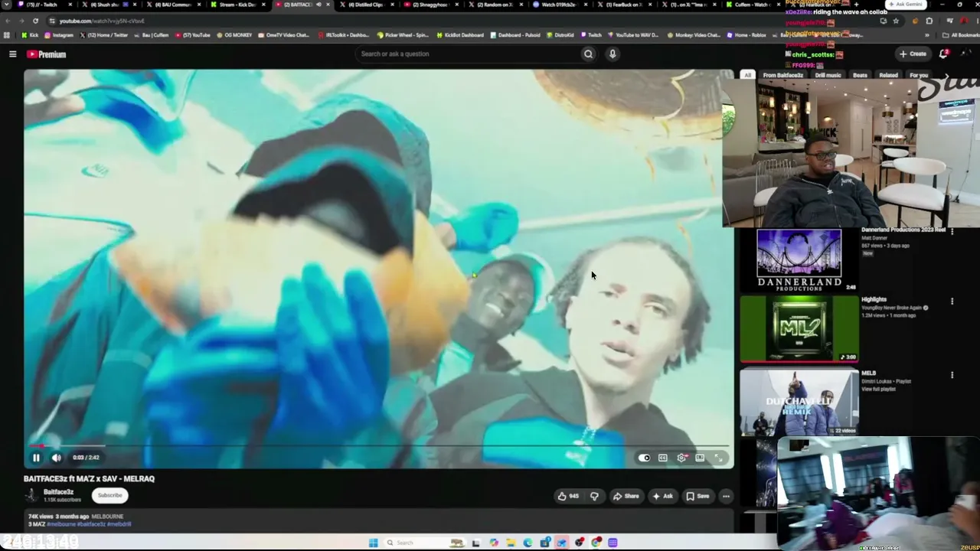Open the Picker Wheel bookmark
The height and width of the screenshot is (551, 980).
(403, 35)
